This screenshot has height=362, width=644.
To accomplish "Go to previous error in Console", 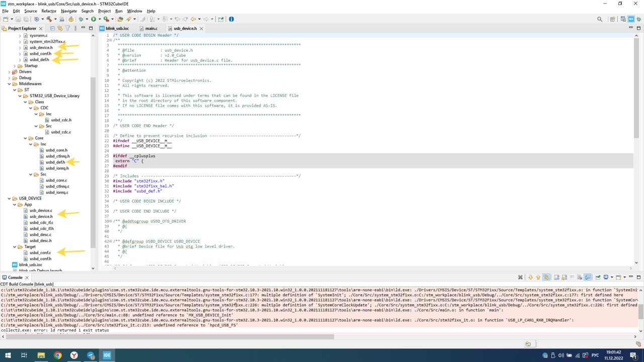I will pos(538,277).
